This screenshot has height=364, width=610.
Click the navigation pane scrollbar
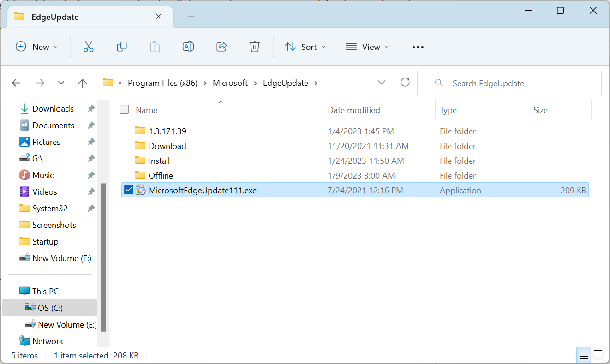[103, 257]
